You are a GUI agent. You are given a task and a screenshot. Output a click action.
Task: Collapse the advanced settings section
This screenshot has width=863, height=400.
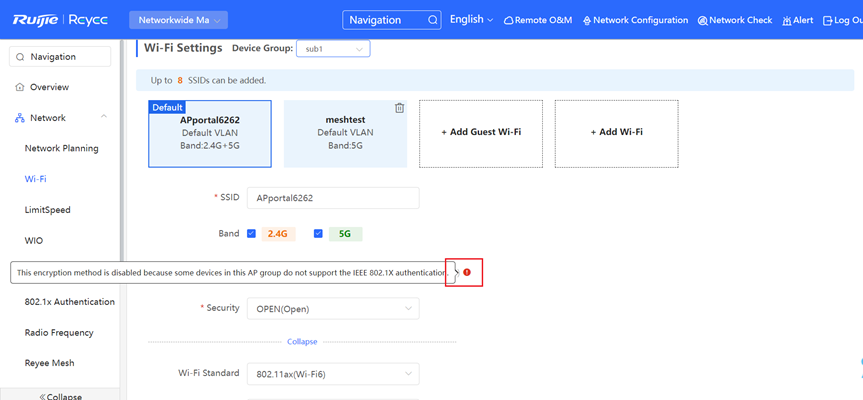(302, 342)
